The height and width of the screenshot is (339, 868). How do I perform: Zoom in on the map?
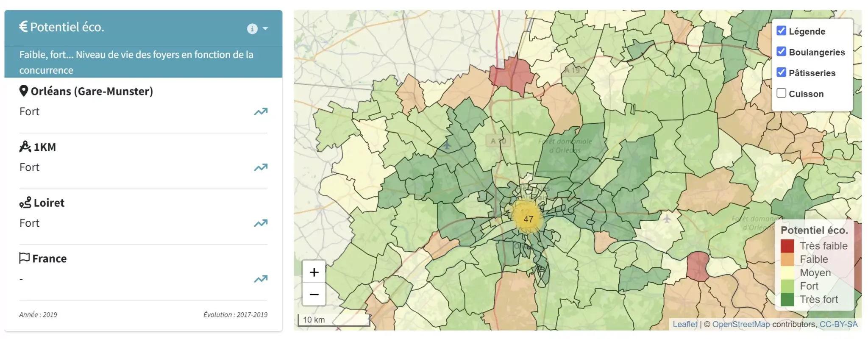314,272
